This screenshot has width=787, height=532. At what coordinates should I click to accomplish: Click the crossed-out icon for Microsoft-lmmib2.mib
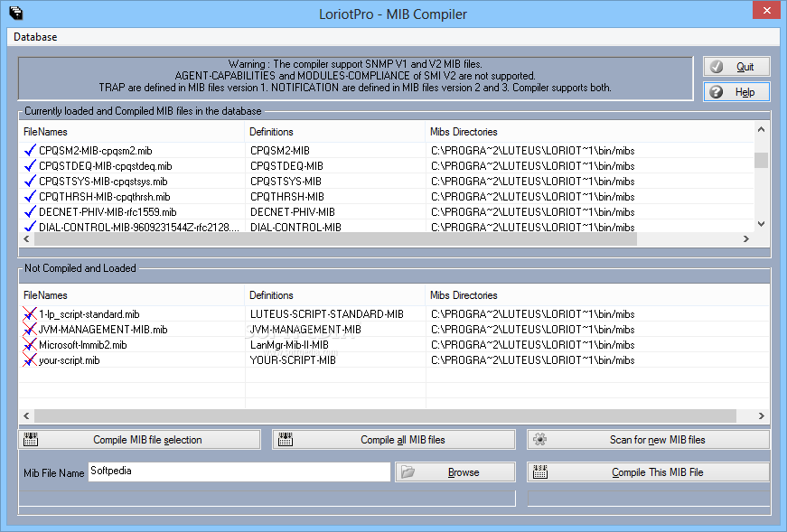coord(30,345)
